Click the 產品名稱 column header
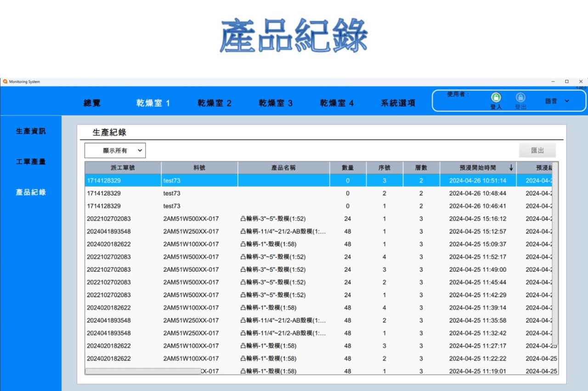Screen dimensions: 588x391 [x=283, y=168]
